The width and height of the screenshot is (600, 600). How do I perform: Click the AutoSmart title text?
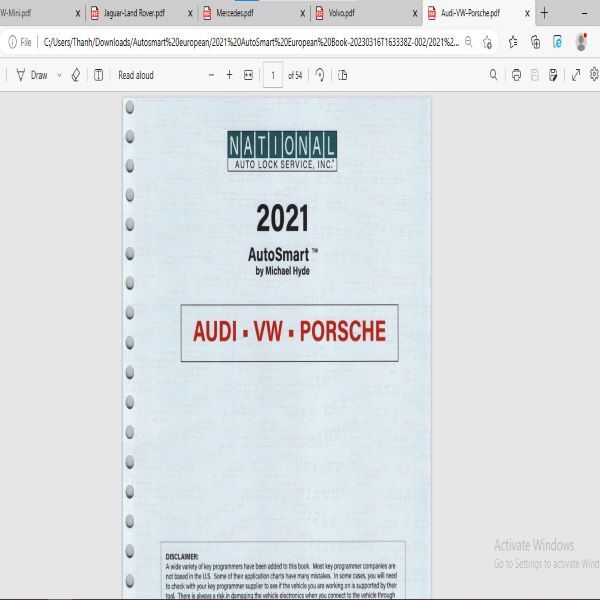point(282,254)
